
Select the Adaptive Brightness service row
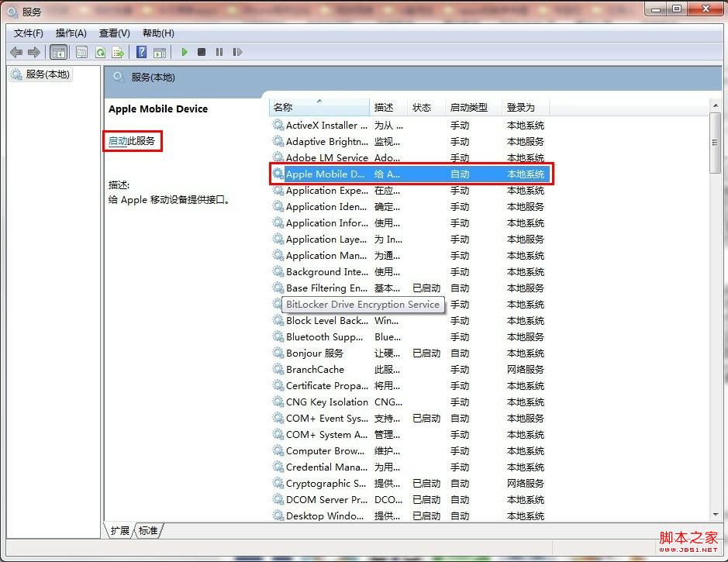coord(409,142)
